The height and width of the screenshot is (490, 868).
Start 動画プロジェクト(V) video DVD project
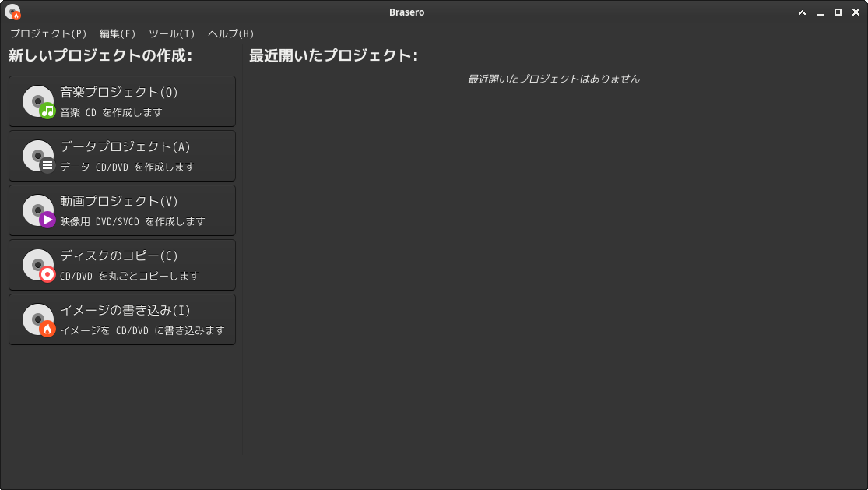[x=122, y=210]
